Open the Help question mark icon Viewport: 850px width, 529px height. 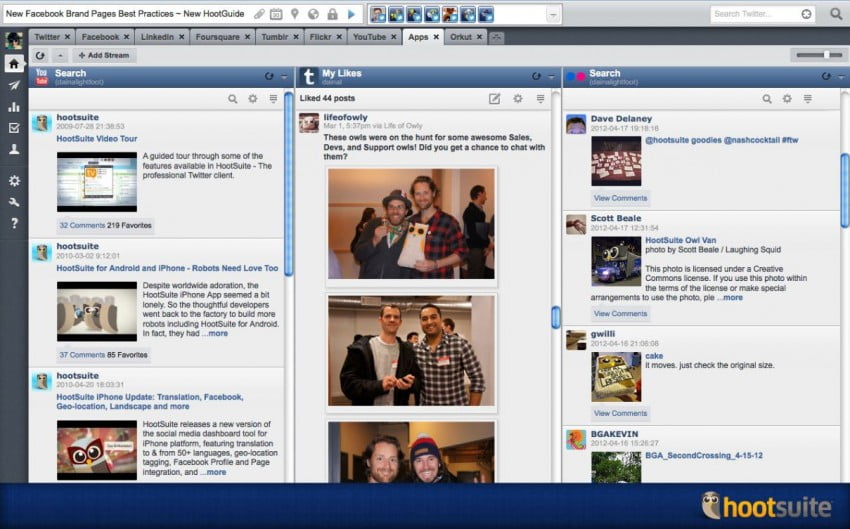pos(14,223)
